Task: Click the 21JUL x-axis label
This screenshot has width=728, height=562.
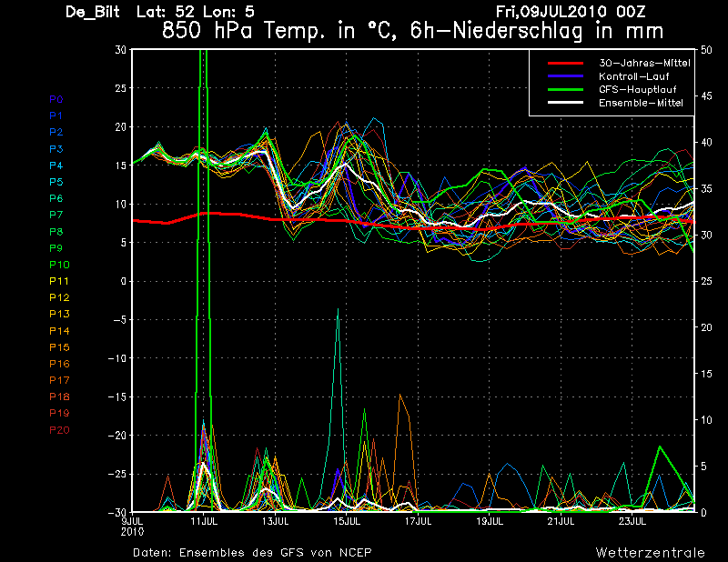Action: (561, 522)
